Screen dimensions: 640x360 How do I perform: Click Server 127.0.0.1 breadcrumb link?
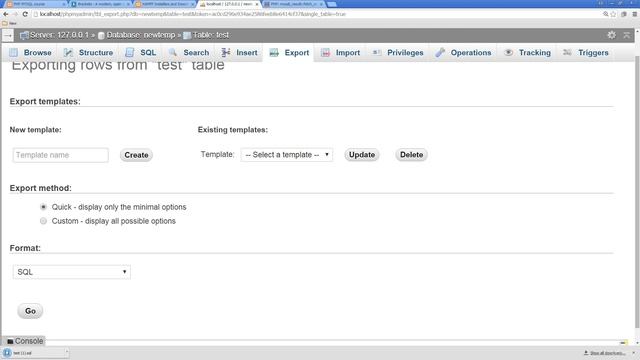(x=59, y=35)
